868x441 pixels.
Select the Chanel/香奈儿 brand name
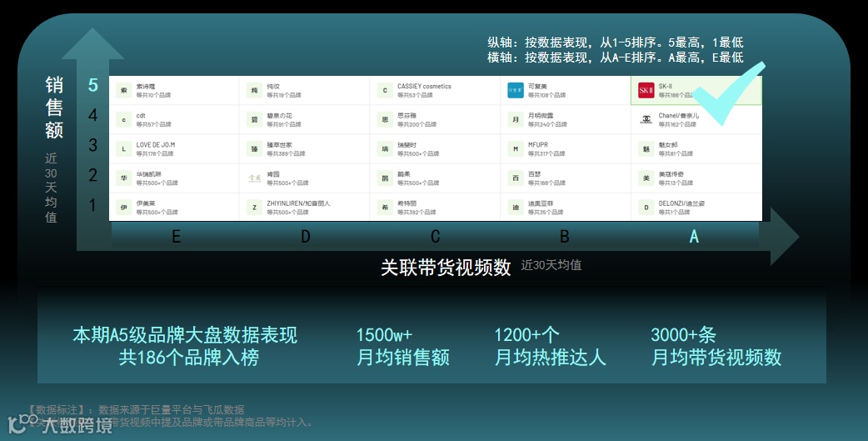[x=679, y=116]
